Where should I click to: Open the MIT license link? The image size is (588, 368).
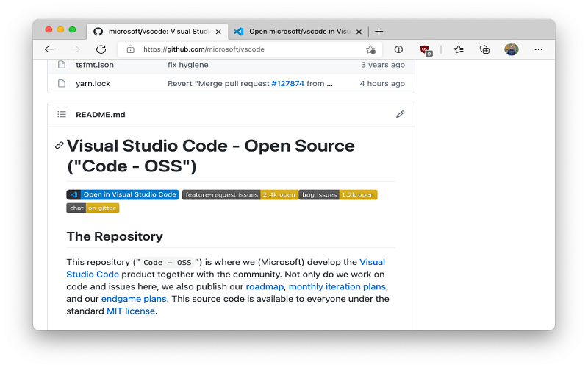click(x=131, y=311)
